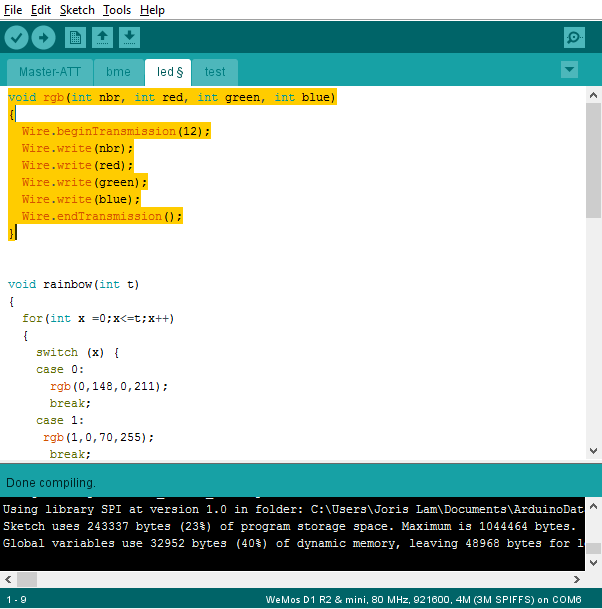
Task: Save the sketch with Save icon
Action: click(x=129, y=38)
